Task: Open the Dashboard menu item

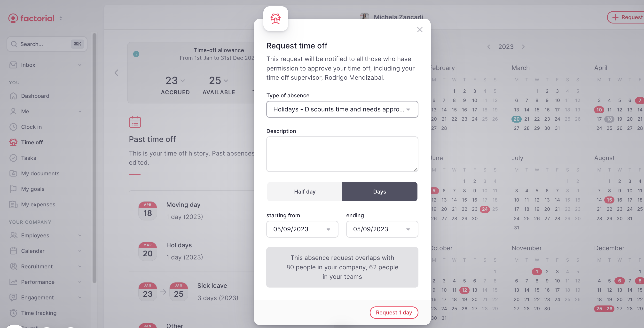Action: [x=35, y=96]
